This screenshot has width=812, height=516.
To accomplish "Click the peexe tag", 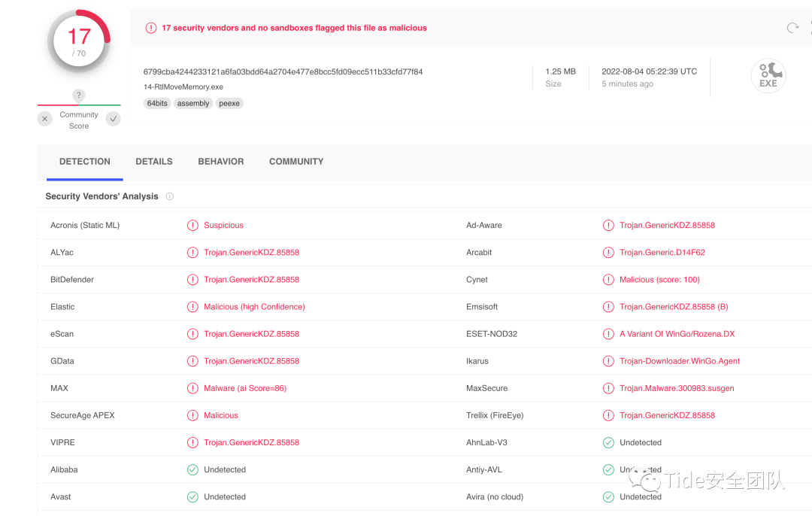I will coord(229,104).
